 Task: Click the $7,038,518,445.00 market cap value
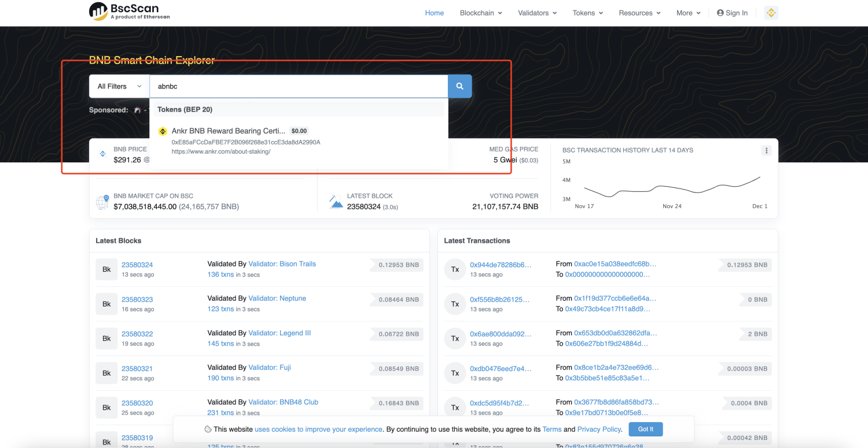[145, 206]
